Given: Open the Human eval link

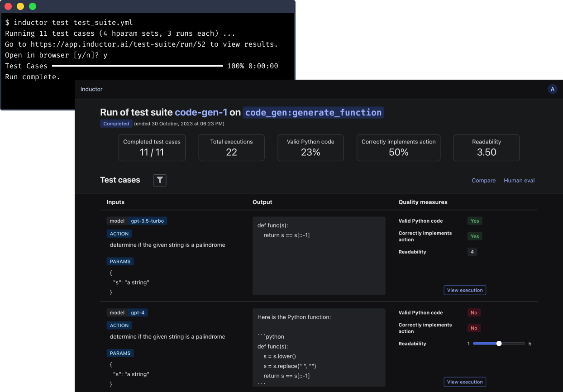Looking at the screenshot, I should tap(519, 181).
